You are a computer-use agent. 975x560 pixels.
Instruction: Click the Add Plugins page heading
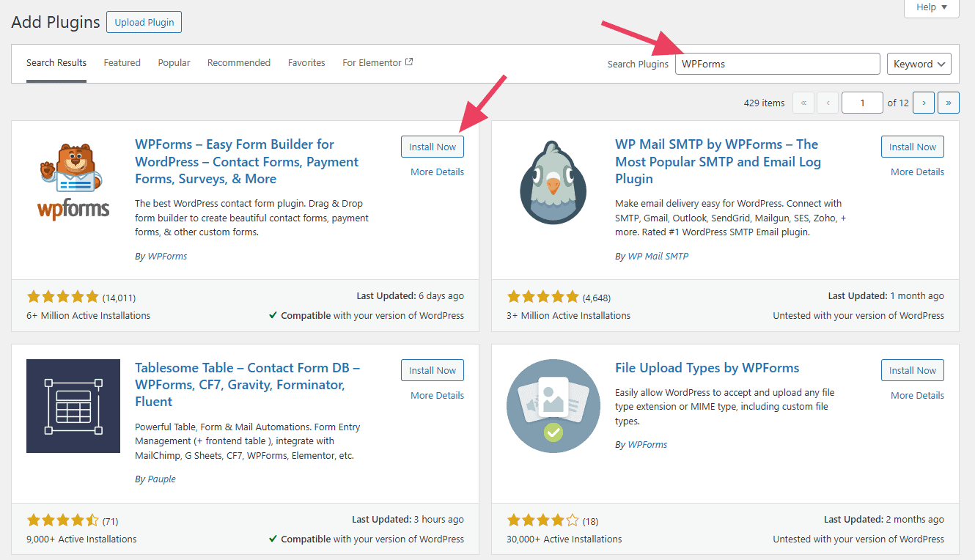(x=56, y=22)
